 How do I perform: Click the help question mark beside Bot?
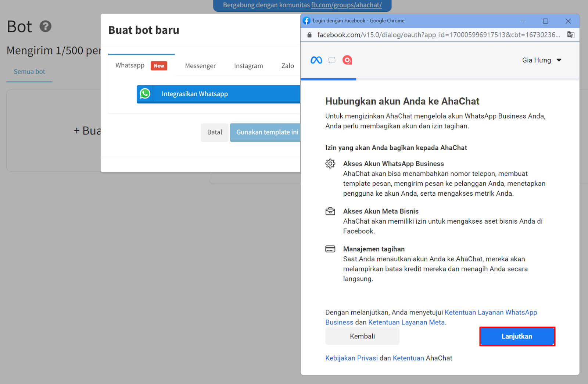pyautogui.click(x=46, y=26)
